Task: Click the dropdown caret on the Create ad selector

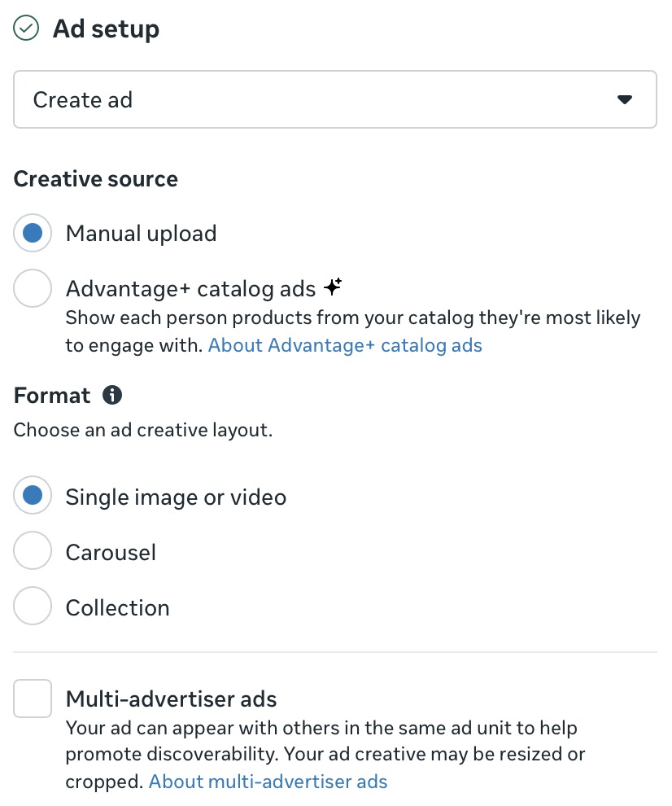Action: [624, 99]
